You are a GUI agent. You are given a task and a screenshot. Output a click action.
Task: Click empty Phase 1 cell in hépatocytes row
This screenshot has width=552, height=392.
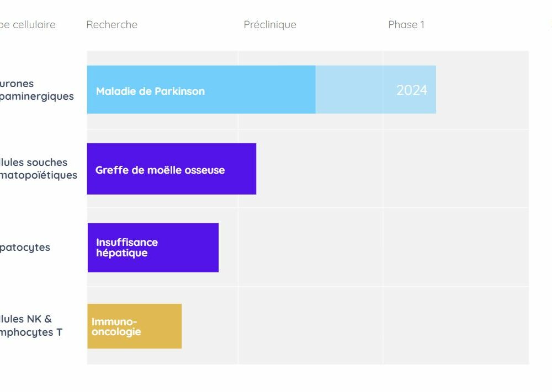click(x=456, y=247)
